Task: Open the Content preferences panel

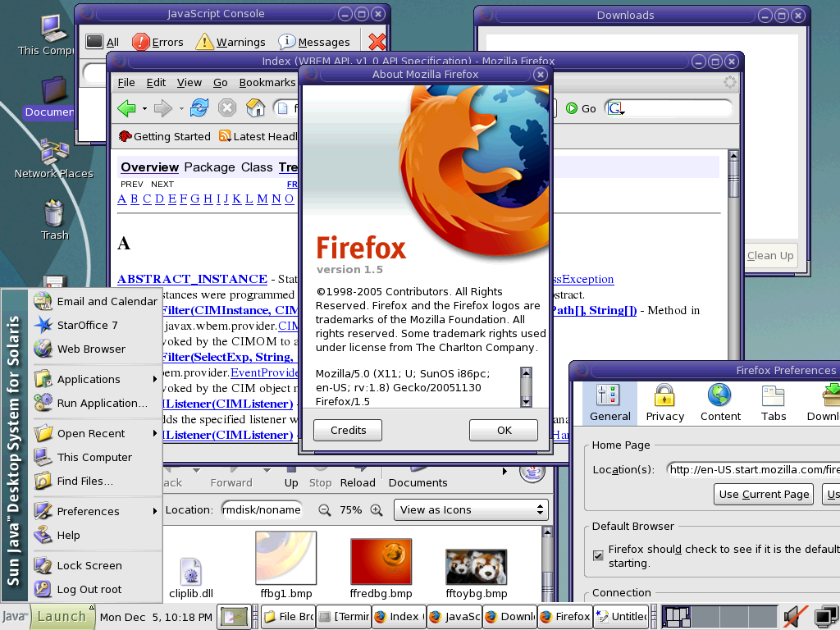Action: point(720,402)
